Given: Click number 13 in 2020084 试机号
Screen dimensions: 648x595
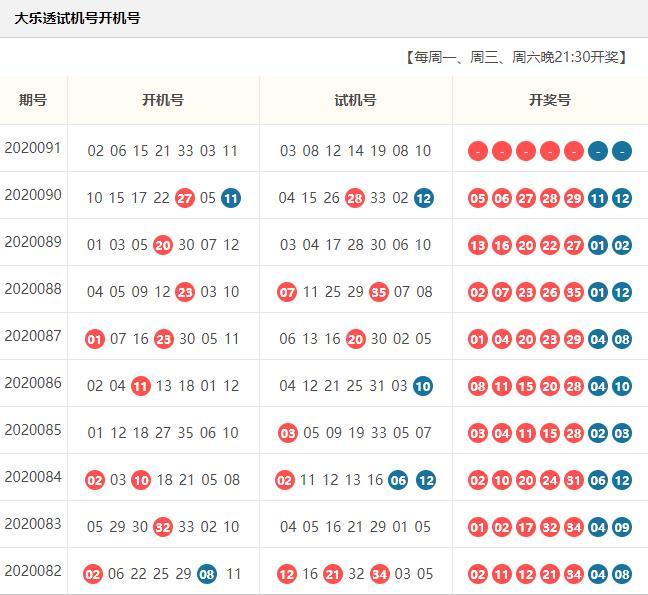Looking at the screenshot, I should 353,480.
